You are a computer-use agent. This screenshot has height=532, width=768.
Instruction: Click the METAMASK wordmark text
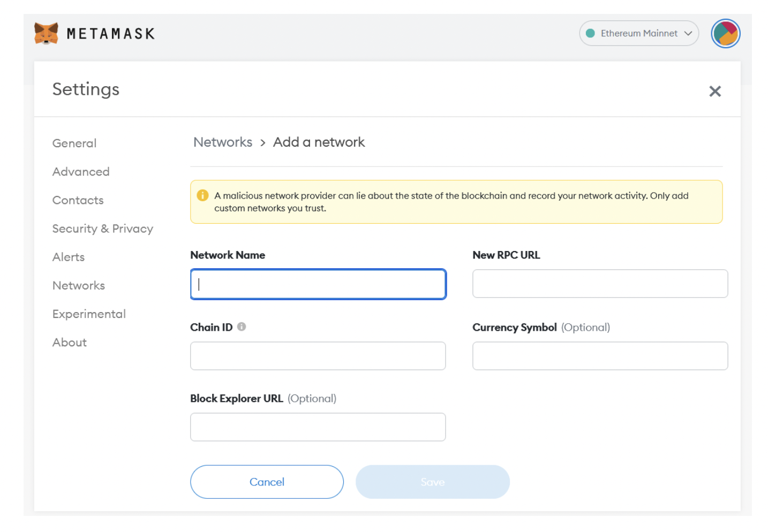pos(111,34)
